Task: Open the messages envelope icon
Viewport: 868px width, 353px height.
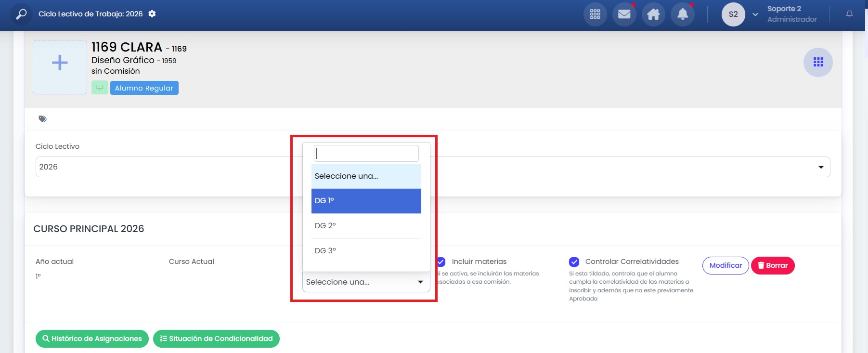Action: [x=624, y=14]
